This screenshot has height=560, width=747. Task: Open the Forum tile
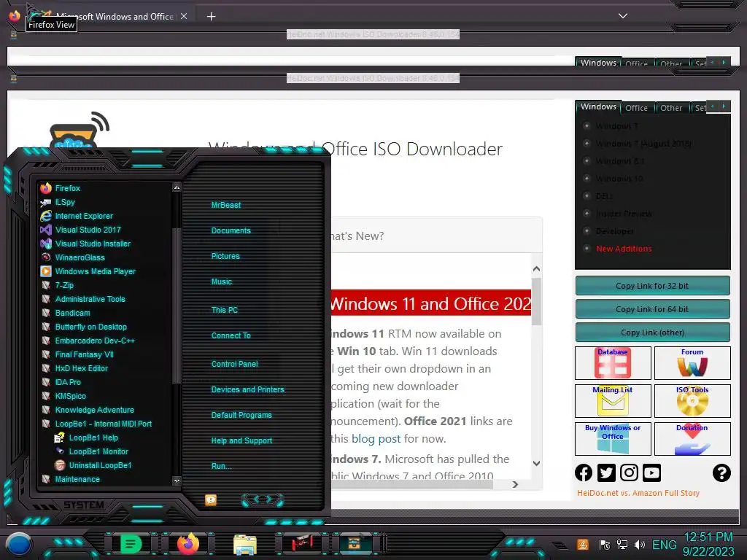click(x=692, y=363)
